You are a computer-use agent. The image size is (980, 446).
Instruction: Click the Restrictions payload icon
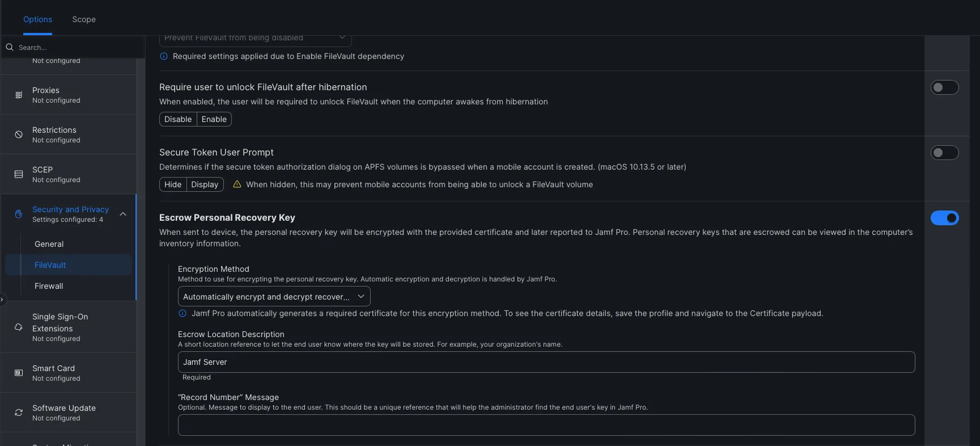[19, 134]
